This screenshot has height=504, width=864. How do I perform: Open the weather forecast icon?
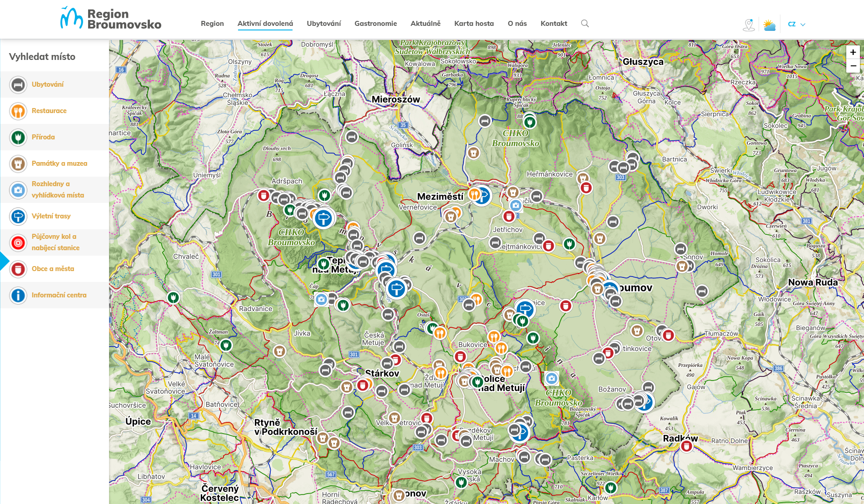769,25
